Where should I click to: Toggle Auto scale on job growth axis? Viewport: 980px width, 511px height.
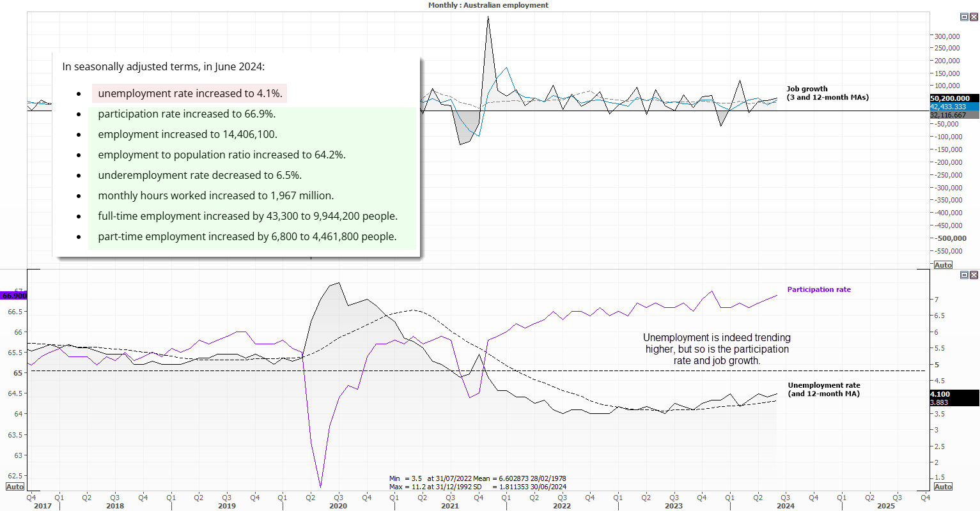click(943, 265)
